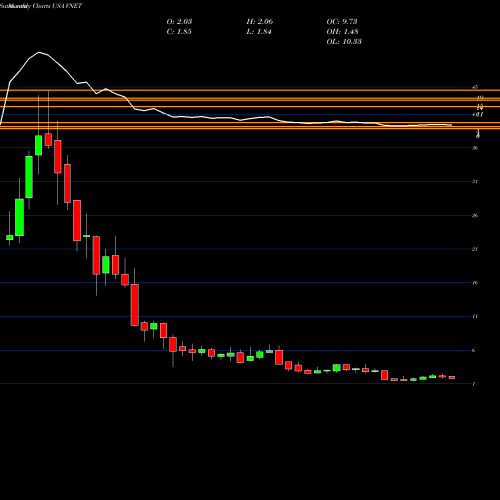Click the 36 price axis label
This screenshot has height=500, width=500.
475,148
